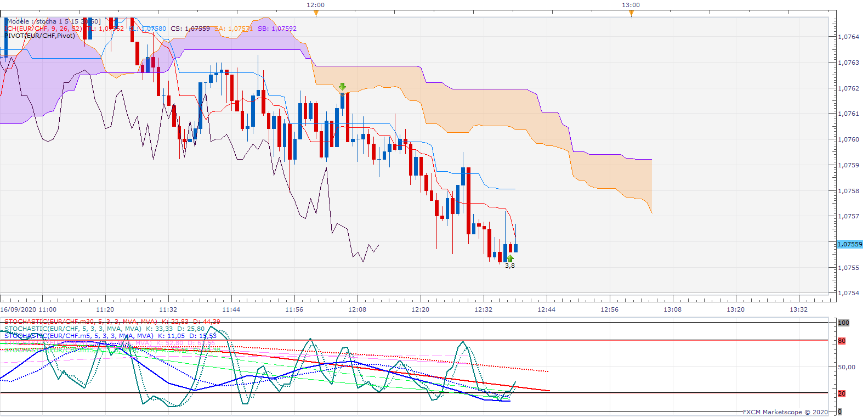Click the 13:08 time axis label
This screenshot has width=868, height=417.
coord(673,309)
